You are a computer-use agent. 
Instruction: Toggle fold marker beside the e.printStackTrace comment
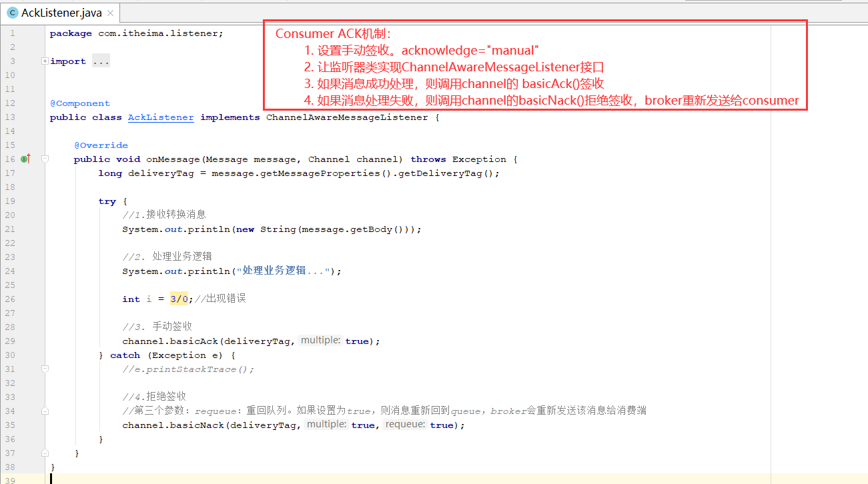45,369
